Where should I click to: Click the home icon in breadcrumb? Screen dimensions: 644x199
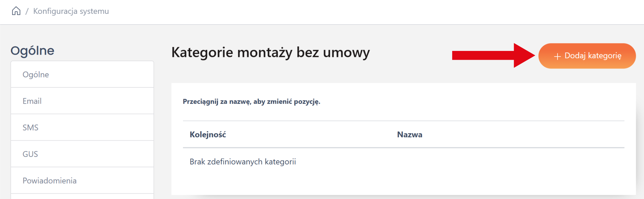16,11
